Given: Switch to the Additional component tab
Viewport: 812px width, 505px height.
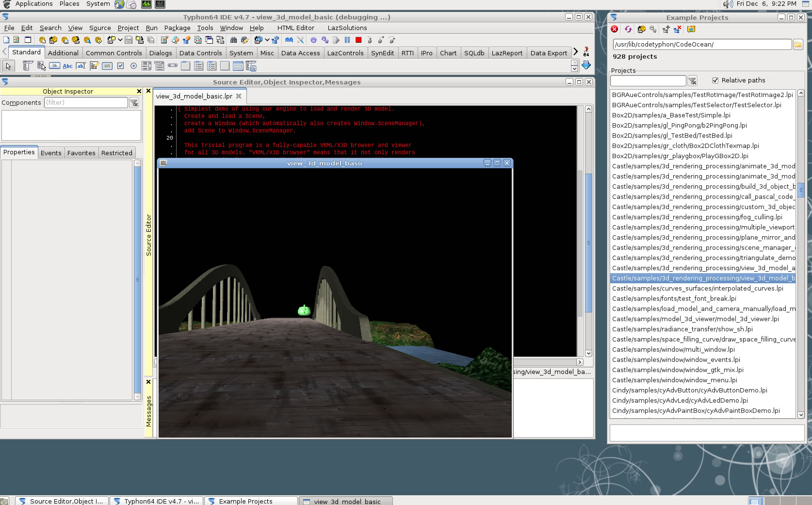Looking at the screenshot, I should [63, 53].
